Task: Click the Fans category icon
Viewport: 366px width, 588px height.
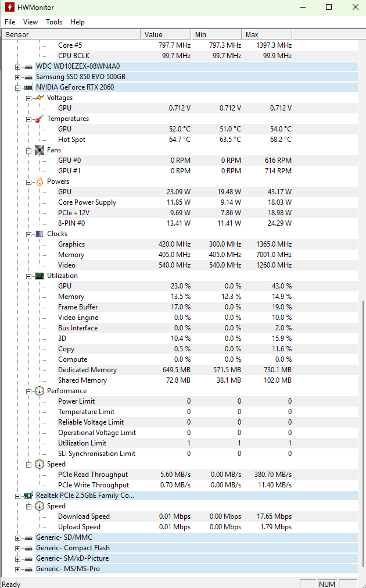Action: [x=40, y=150]
